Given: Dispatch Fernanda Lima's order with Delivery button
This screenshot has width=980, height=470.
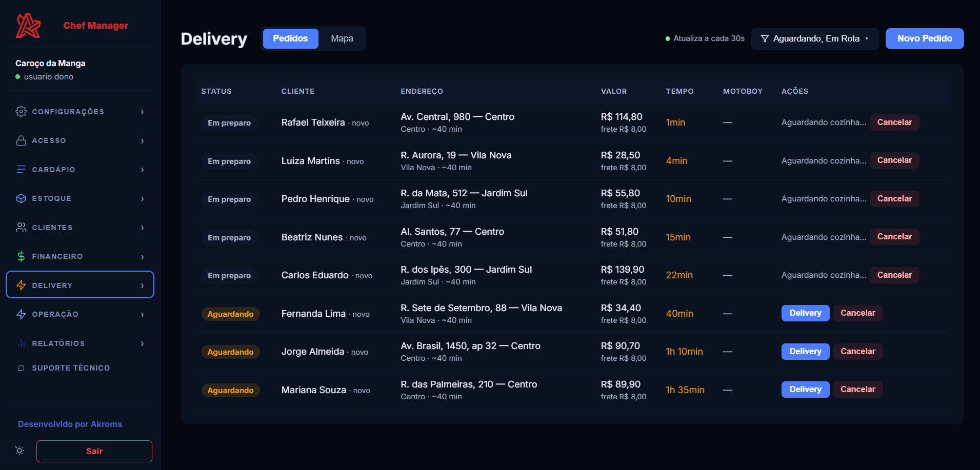Looking at the screenshot, I should coord(805,313).
